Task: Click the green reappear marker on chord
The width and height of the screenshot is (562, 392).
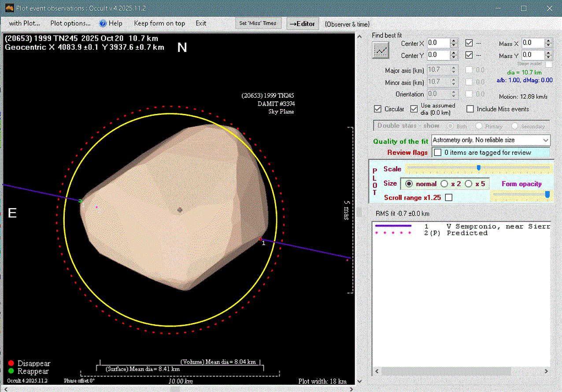Action: click(x=80, y=201)
